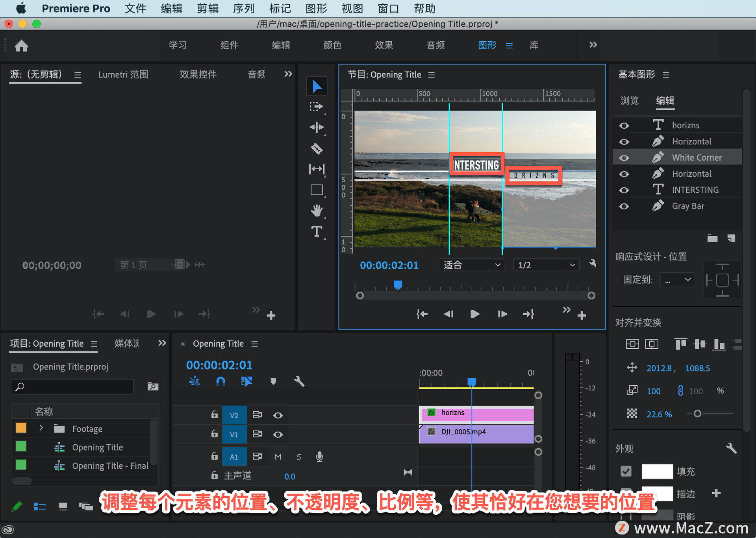Open the playback resolution 1/2 dropdown

(x=546, y=265)
